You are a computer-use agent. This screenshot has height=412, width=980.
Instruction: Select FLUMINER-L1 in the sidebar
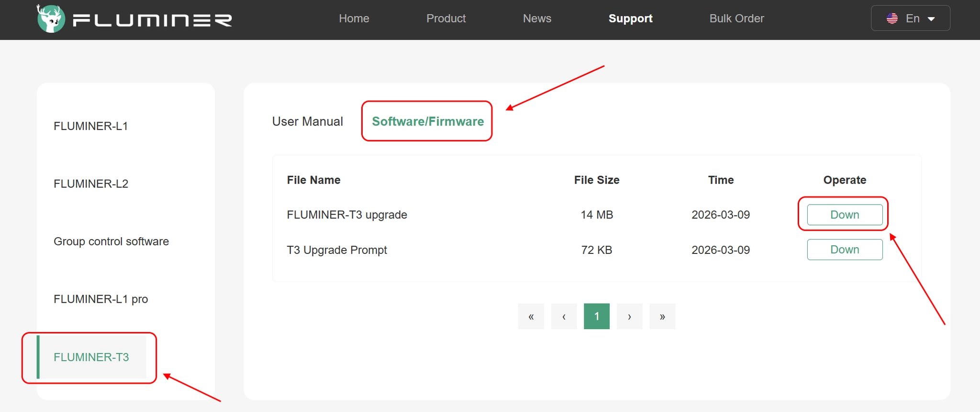click(91, 126)
